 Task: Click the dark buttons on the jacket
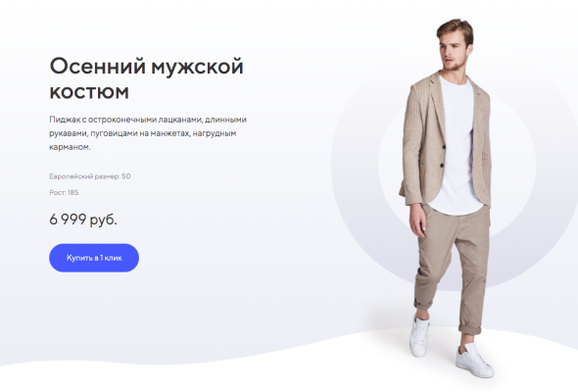pos(443,156)
